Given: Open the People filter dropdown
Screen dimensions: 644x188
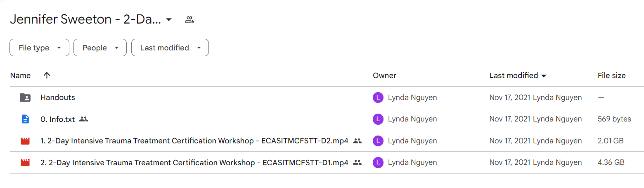Looking at the screenshot, I should [x=99, y=48].
